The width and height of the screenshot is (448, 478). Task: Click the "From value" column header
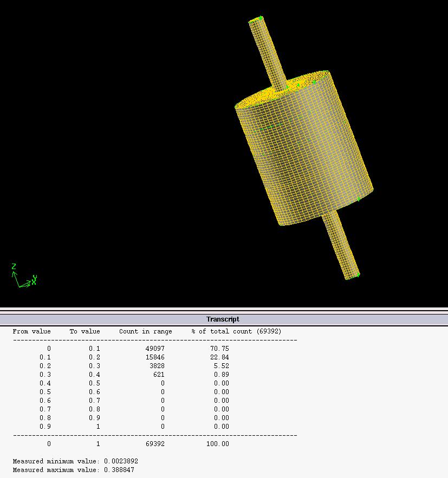click(31, 331)
